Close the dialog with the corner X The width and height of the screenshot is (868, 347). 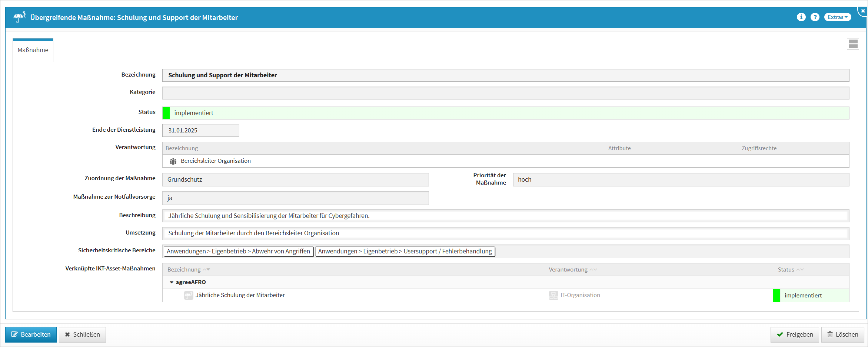[x=863, y=11]
